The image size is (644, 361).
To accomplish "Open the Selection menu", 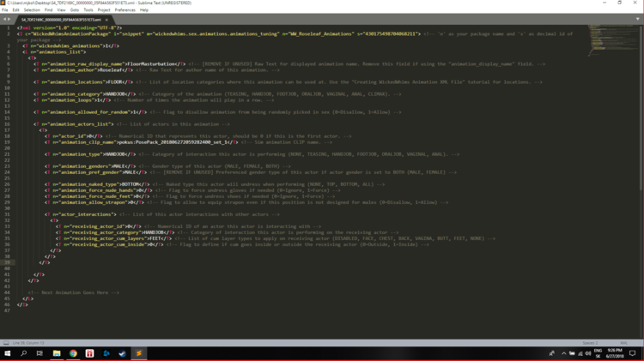I will click(x=32, y=9).
